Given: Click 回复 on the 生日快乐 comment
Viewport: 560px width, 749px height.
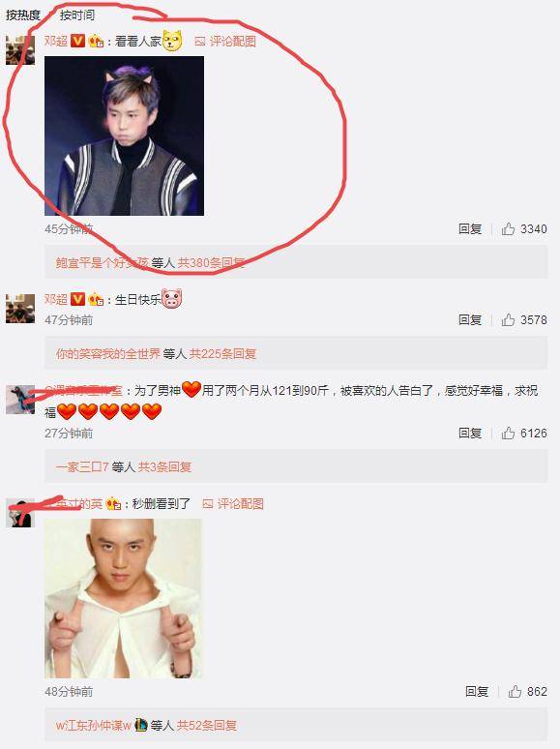Looking at the screenshot, I should click(x=470, y=319).
